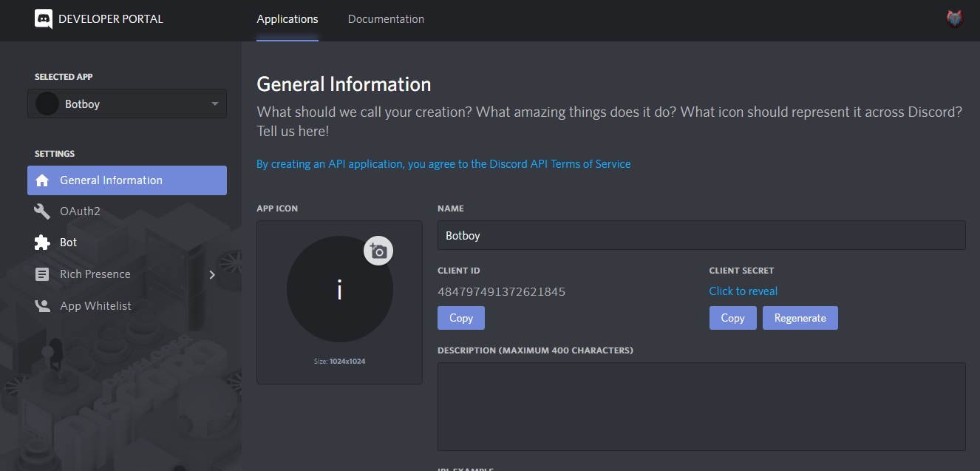The image size is (980, 471).
Task: Copy the Client Secret
Action: pyautogui.click(x=732, y=318)
